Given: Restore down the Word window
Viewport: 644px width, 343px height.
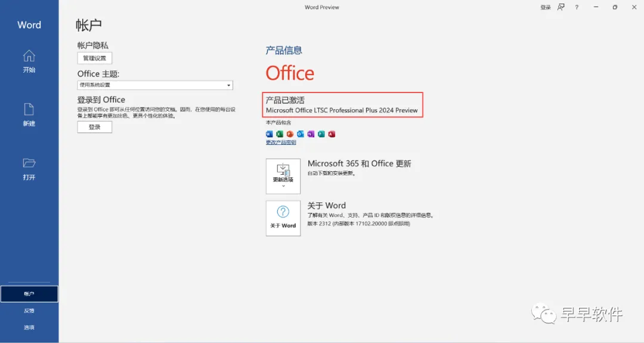Looking at the screenshot, I should click(615, 7).
